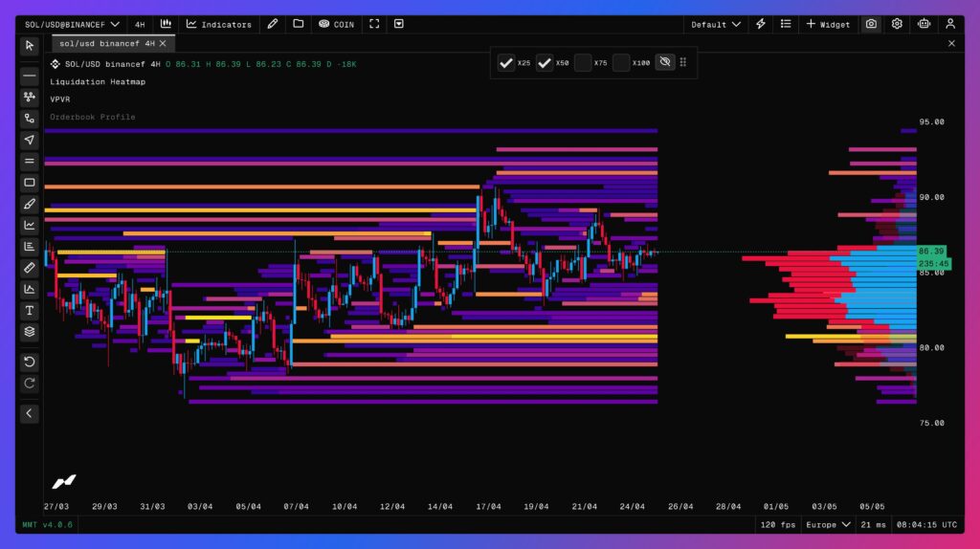Click the Add Widget button
Screen dimensions: 980x549
(x=828, y=24)
